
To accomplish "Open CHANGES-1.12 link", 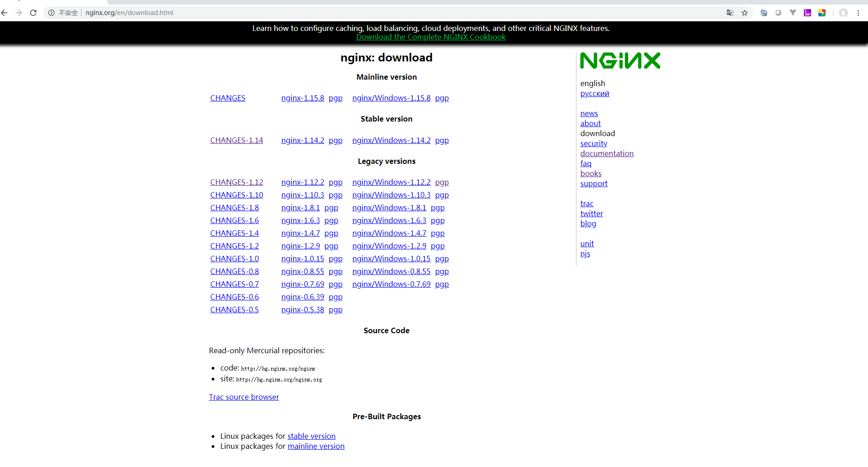I will coord(237,182).
